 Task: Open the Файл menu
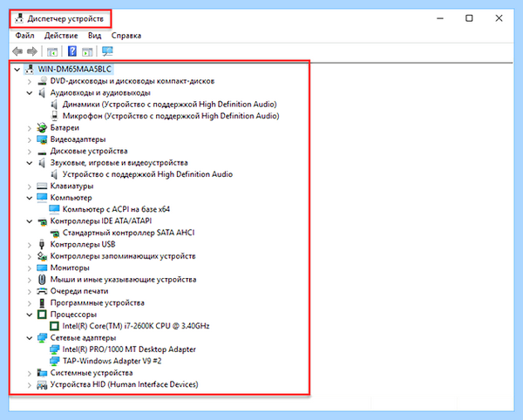(24, 36)
